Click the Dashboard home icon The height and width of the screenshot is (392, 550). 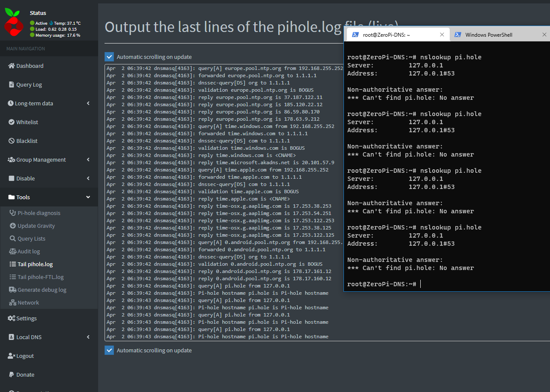point(12,66)
